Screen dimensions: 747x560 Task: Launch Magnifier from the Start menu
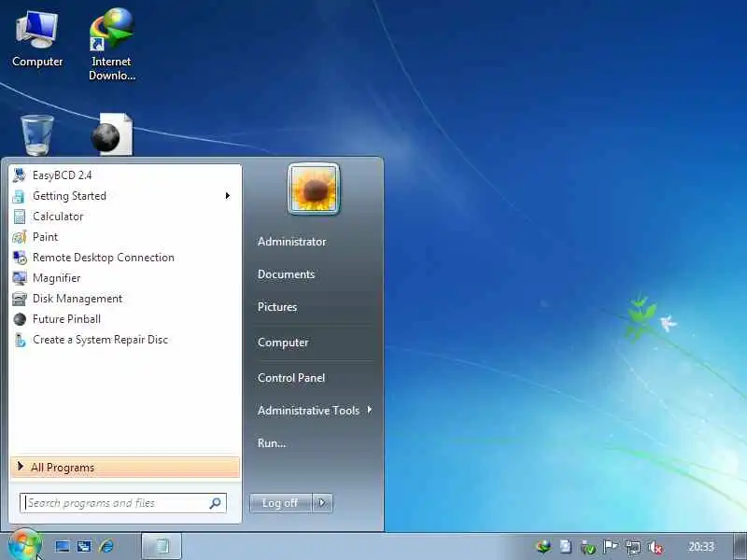(125, 277)
